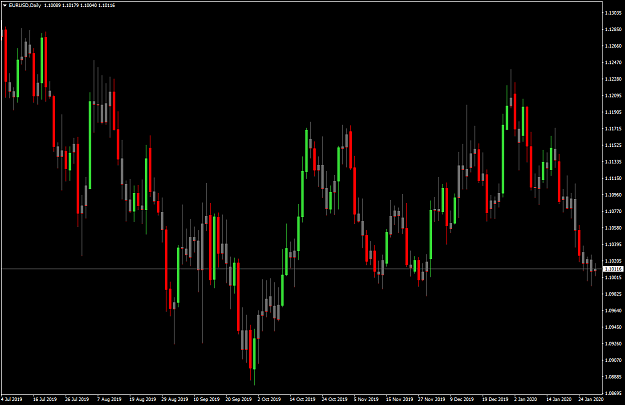
Task: Click the 10 Sep 2019 date label
Action: (206, 399)
